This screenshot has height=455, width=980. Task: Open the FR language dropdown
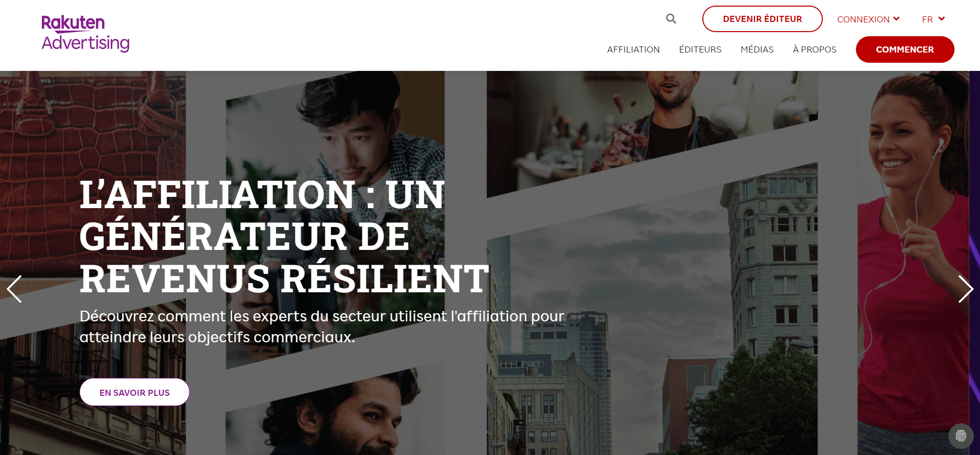(x=934, y=19)
